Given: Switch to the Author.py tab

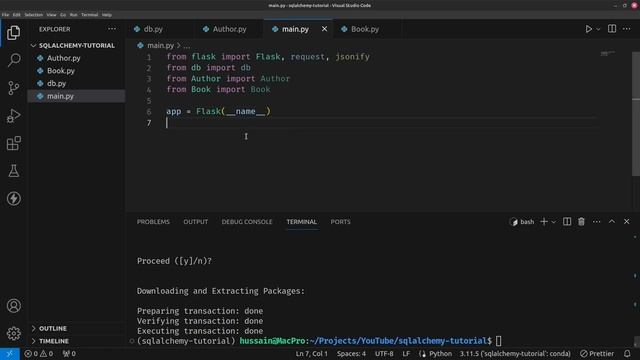Looking at the screenshot, I should click(229, 29).
